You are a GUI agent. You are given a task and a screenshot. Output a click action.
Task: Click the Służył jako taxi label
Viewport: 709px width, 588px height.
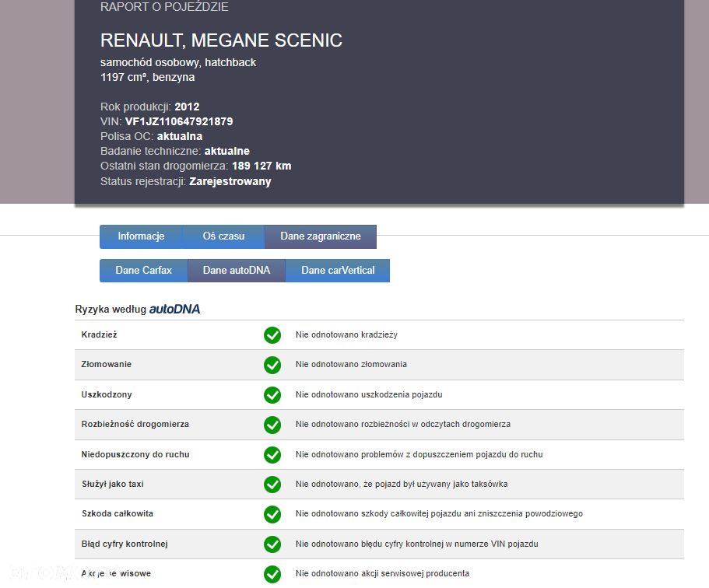(113, 484)
